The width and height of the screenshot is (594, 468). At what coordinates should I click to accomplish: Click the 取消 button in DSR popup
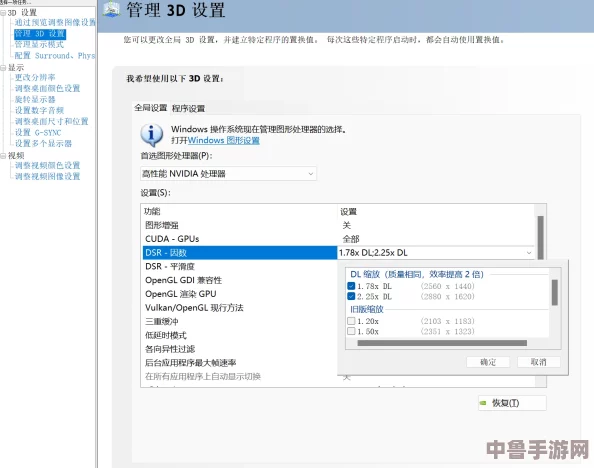(538, 362)
